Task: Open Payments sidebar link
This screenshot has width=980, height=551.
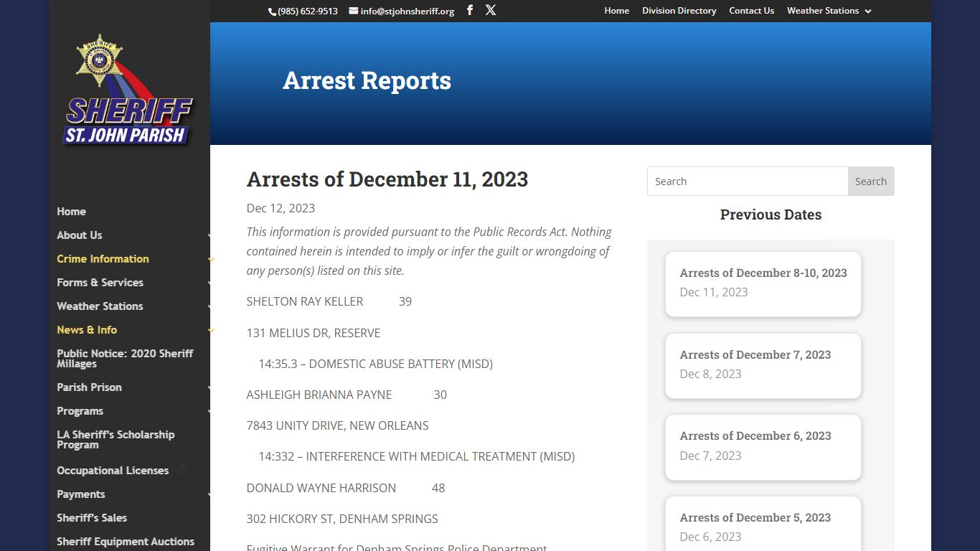Action: [80, 494]
